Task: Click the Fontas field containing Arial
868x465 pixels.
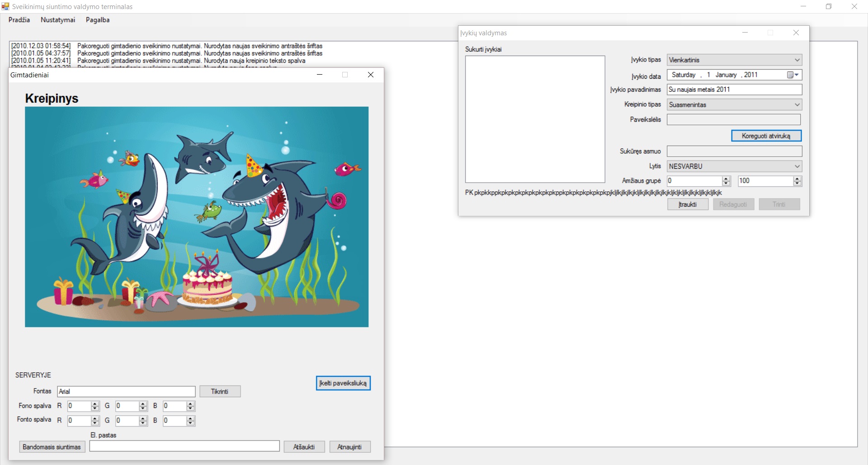Action: coord(126,392)
